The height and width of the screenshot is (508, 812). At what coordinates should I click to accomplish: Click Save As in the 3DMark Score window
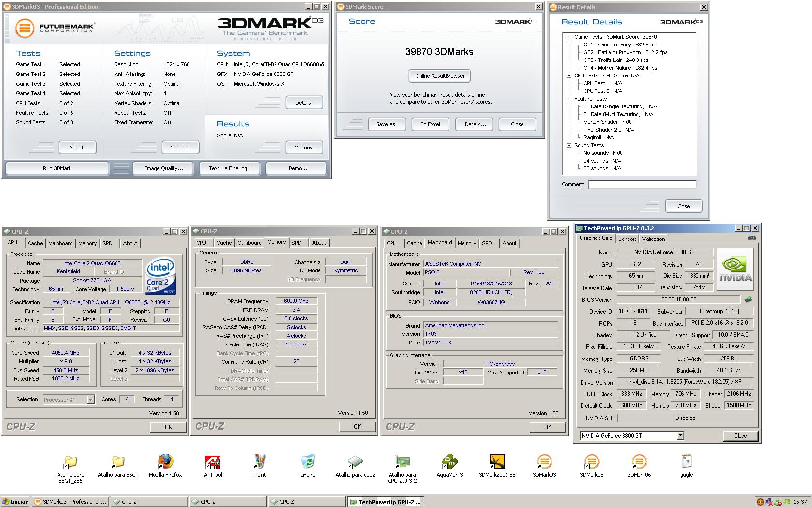(388, 124)
